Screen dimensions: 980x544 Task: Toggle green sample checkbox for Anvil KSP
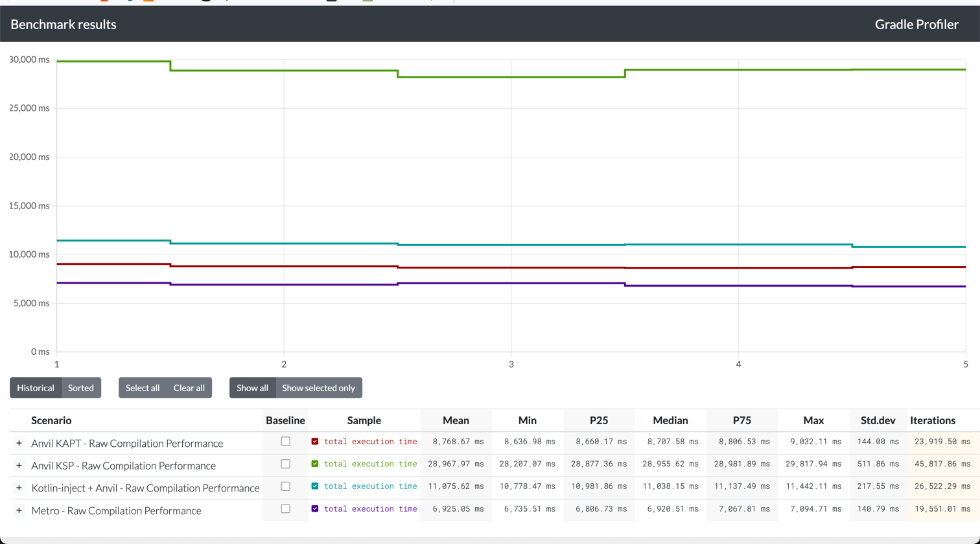coord(315,464)
